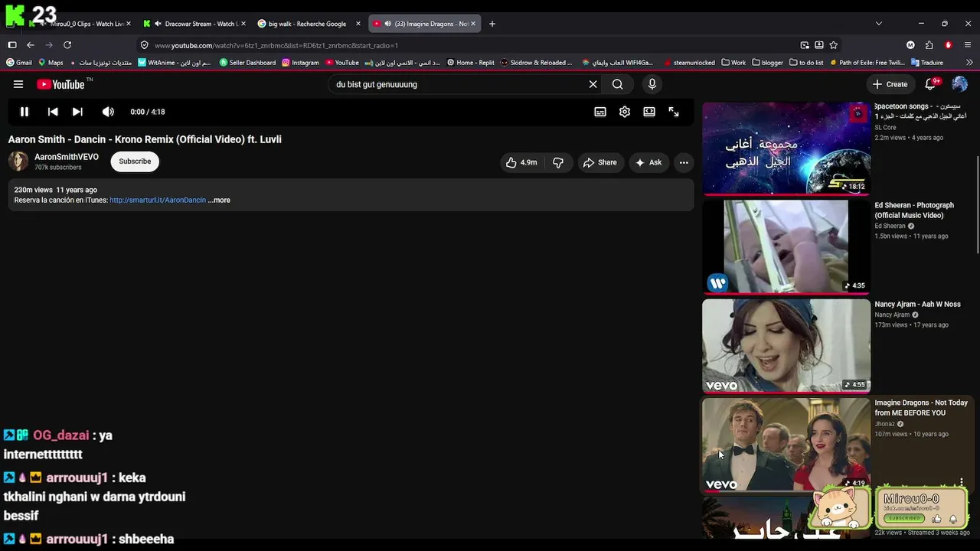Open the browser extensions puzzle icon
The image size is (980, 551).
tap(929, 45)
